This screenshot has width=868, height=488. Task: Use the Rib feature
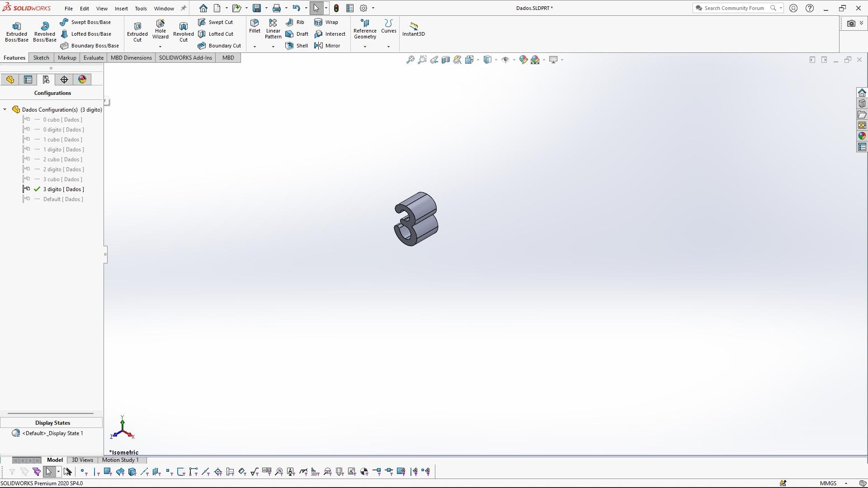(x=295, y=22)
